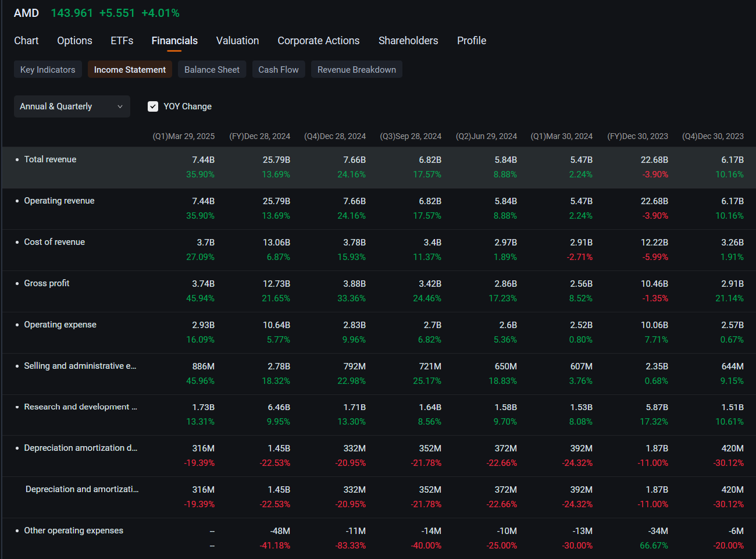
Task: View the Profile tab
Action: pos(472,41)
